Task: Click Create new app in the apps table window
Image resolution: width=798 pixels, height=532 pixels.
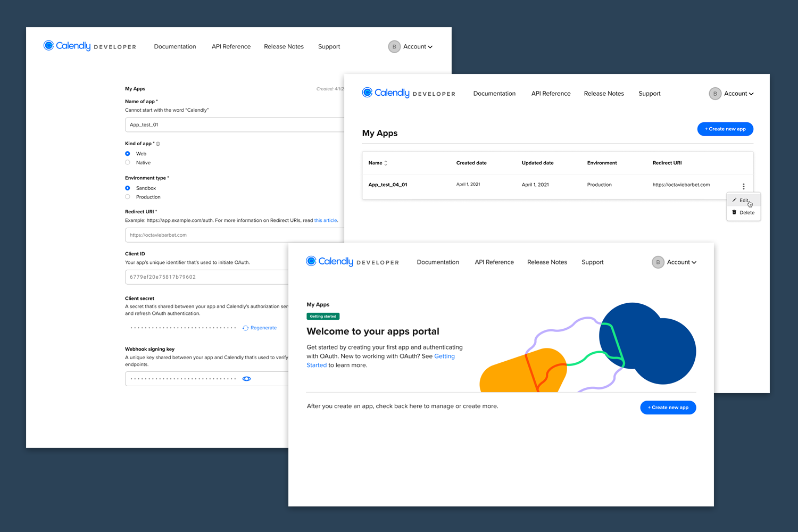Action: [x=725, y=129]
